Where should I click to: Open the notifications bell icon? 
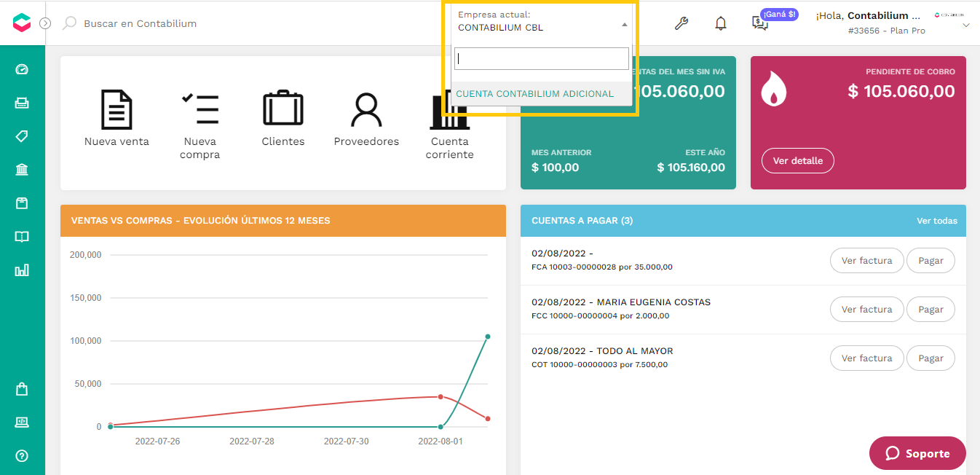tap(721, 23)
